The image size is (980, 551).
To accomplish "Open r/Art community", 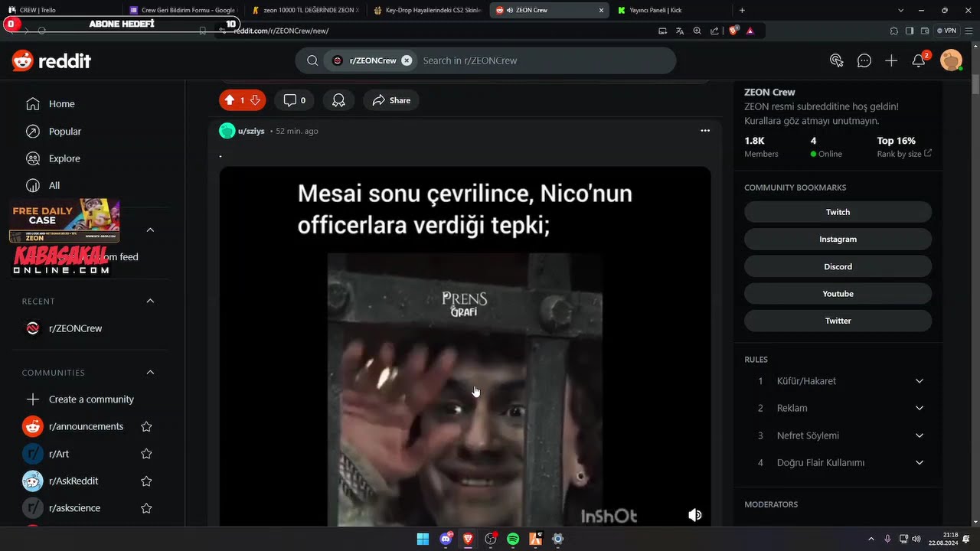I will (x=59, y=454).
